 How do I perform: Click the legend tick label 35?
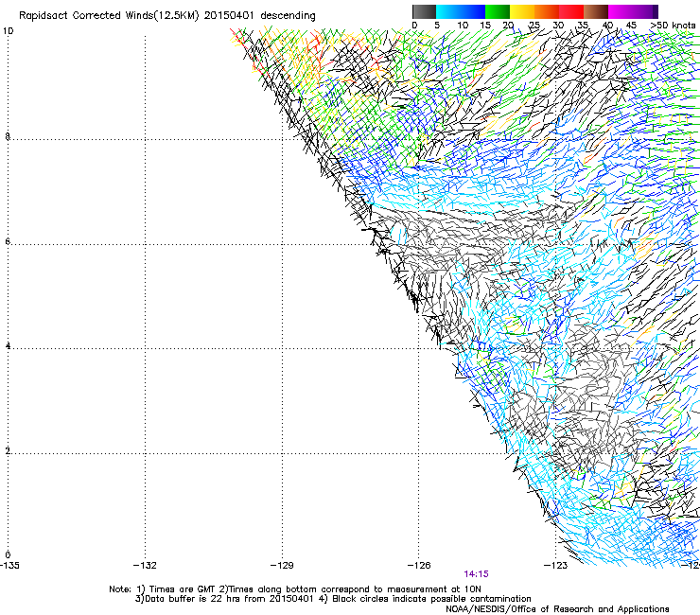pyautogui.click(x=583, y=26)
